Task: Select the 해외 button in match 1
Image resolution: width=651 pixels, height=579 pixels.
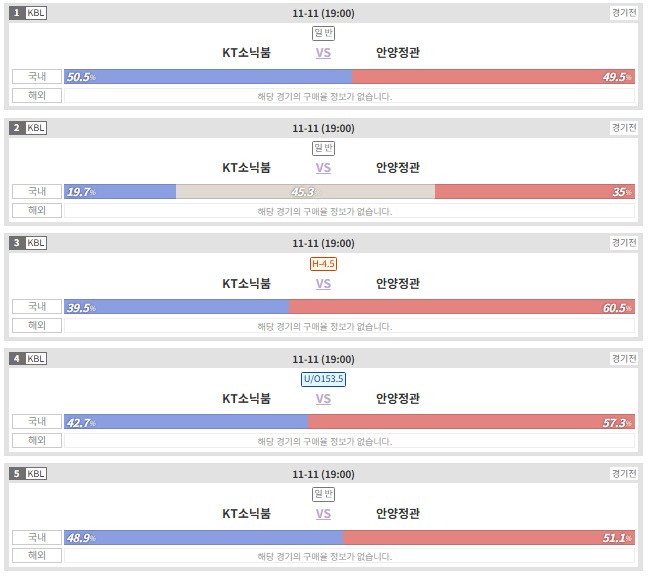Action: (37, 95)
